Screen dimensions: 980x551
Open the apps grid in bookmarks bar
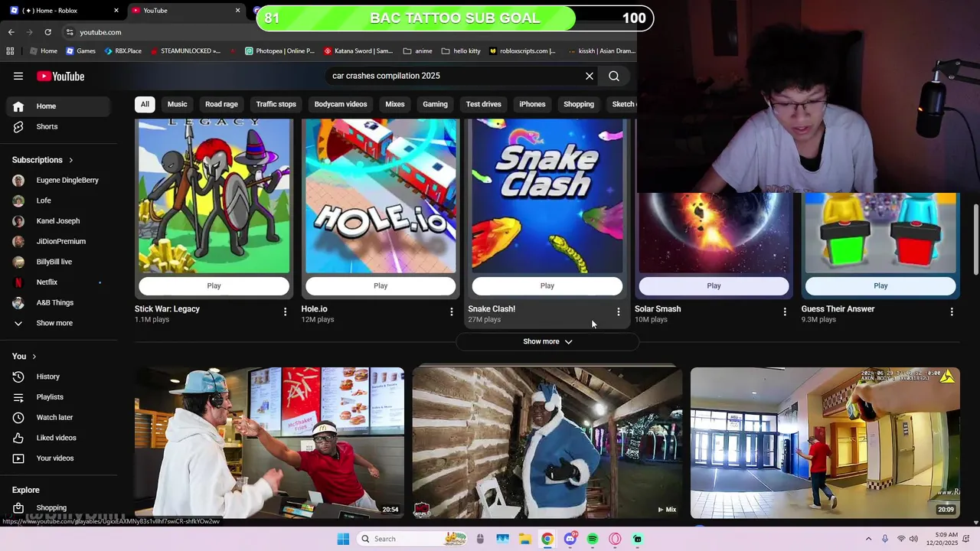pyautogui.click(x=10, y=51)
